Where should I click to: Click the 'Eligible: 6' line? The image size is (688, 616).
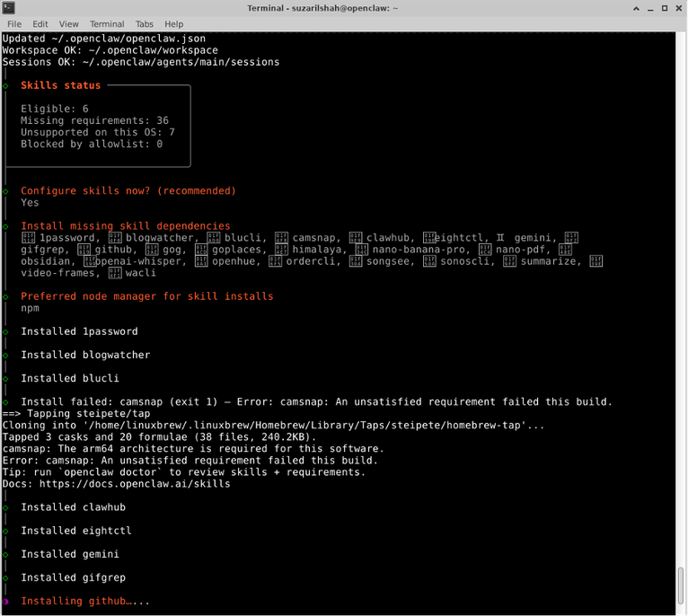click(x=55, y=109)
